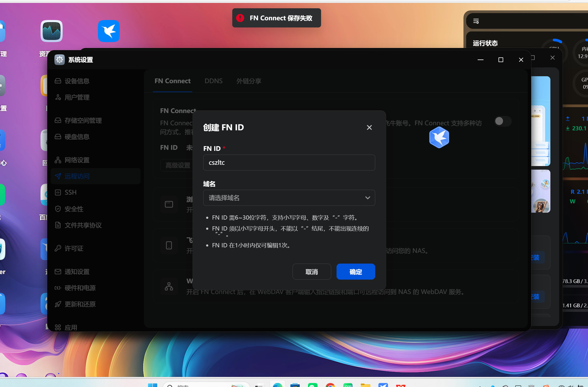Open the 通知设置 notification settings

(x=77, y=272)
